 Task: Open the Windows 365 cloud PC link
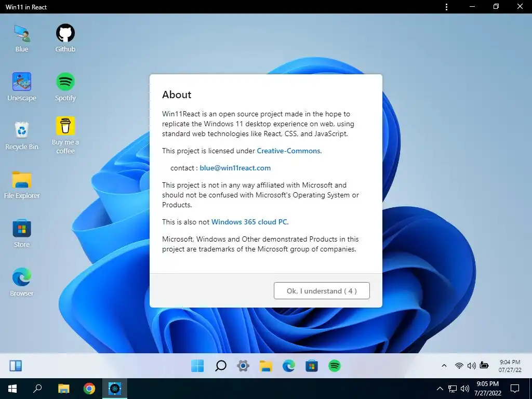coord(249,222)
